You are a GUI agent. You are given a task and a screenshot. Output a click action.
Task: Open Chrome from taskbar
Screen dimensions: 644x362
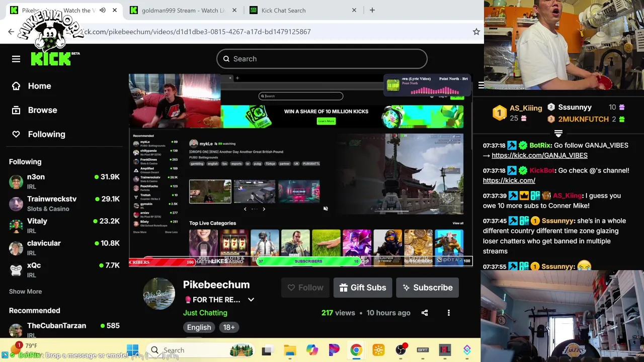click(x=356, y=350)
